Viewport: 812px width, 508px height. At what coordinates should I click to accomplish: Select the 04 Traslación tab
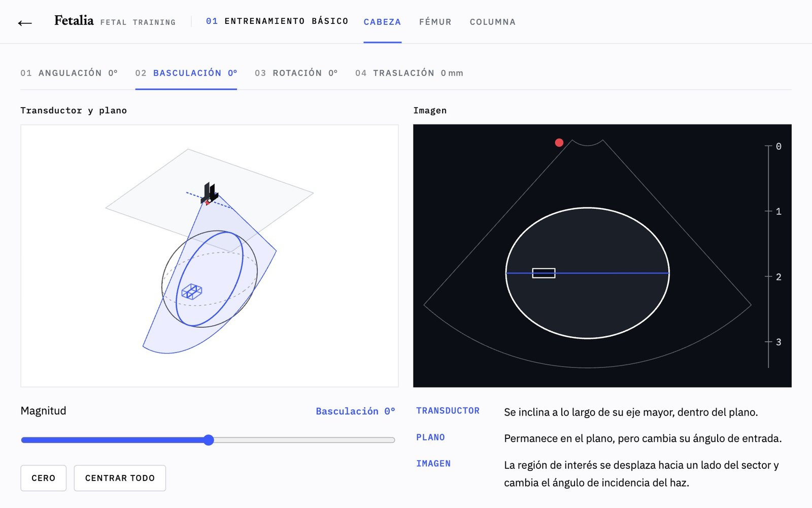click(x=409, y=73)
